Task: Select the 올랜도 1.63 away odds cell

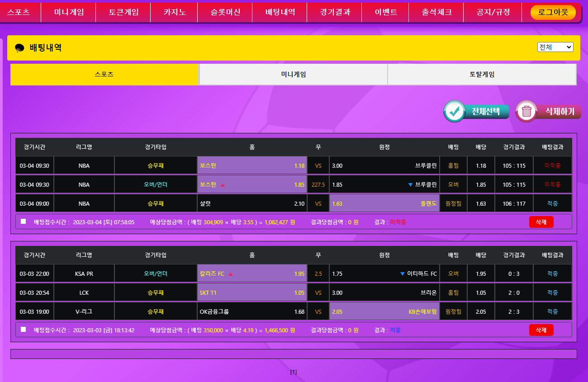Action: (384, 204)
